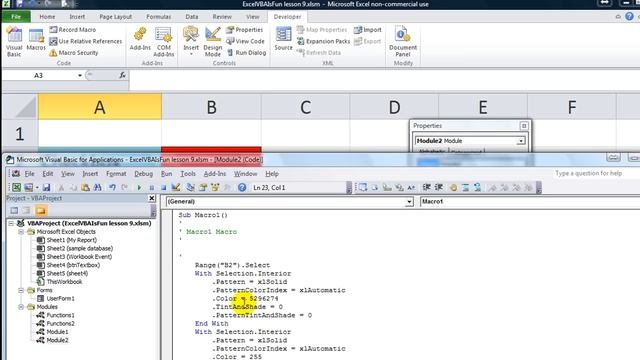Viewport: 640px width, 360px height.
Task: Select row 1 header
Action: pos(20,134)
